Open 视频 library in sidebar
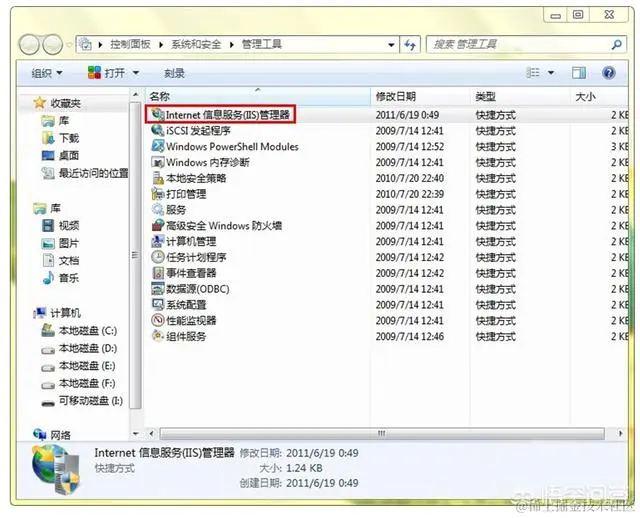This screenshot has width=640, height=518. point(69,225)
